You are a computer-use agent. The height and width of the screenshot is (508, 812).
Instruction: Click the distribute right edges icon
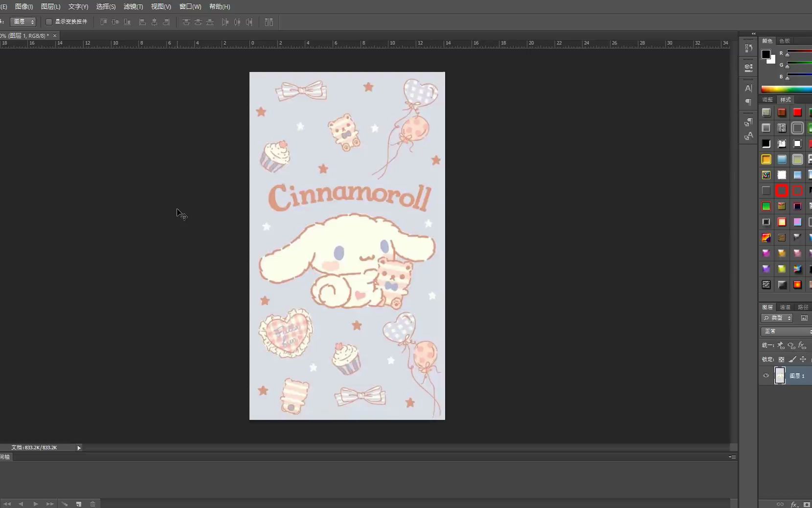[x=249, y=22]
